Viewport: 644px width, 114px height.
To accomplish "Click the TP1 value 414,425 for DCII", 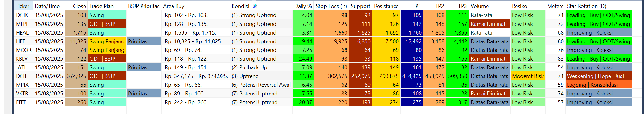I will click(x=412, y=76).
